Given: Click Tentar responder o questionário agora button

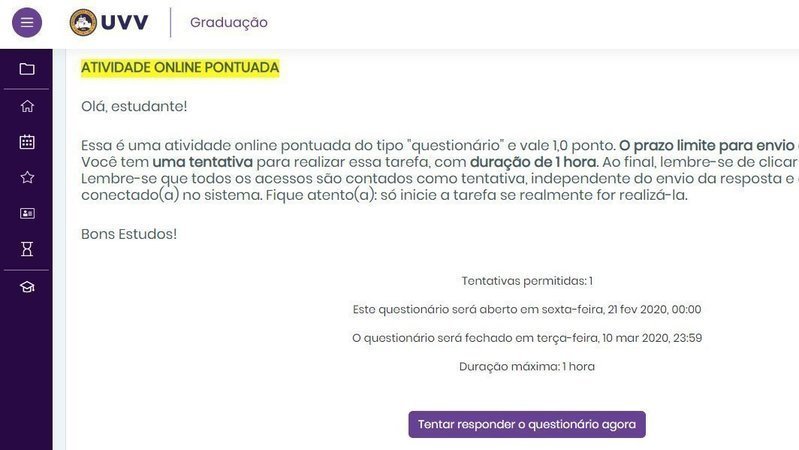Looking at the screenshot, I should 527,425.
